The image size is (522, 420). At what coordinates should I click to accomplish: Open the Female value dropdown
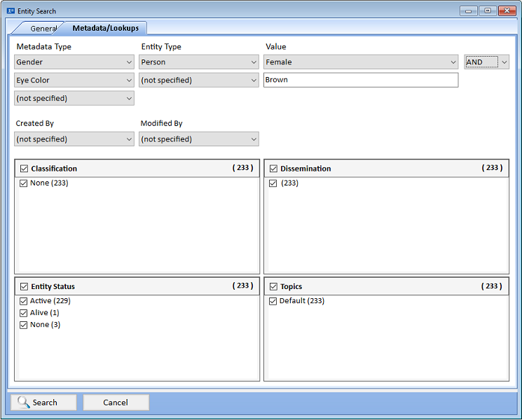361,62
